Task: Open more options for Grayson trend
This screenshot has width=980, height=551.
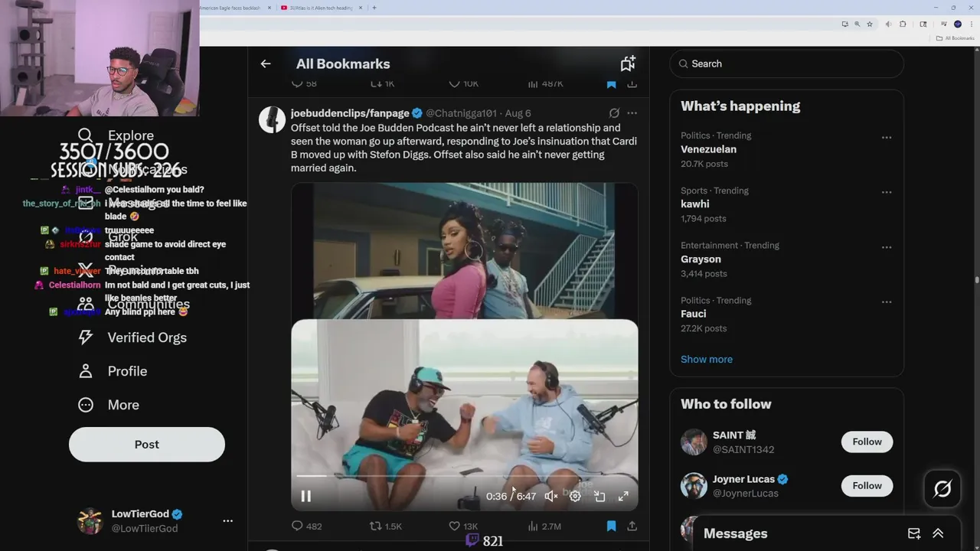Action: 886,247
